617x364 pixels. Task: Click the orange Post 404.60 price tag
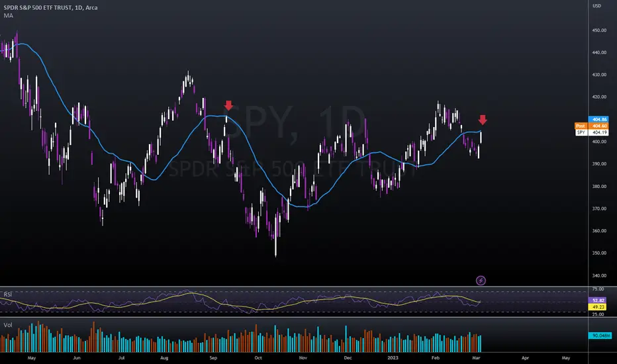[591, 126]
